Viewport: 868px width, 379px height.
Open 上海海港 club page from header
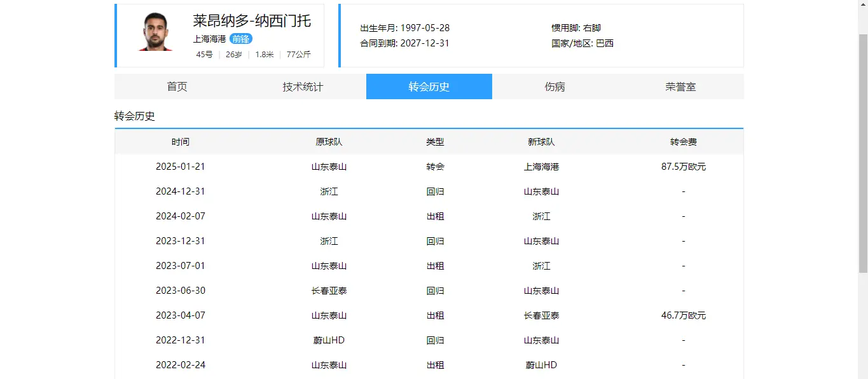point(209,39)
